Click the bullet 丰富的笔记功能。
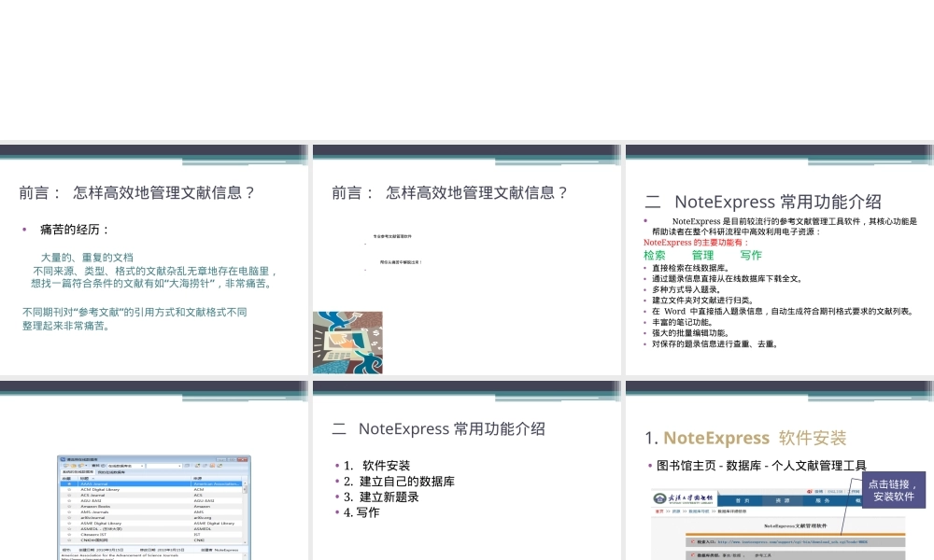Screen dimensions: 934x560 pyautogui.click(x=683, y=323)
